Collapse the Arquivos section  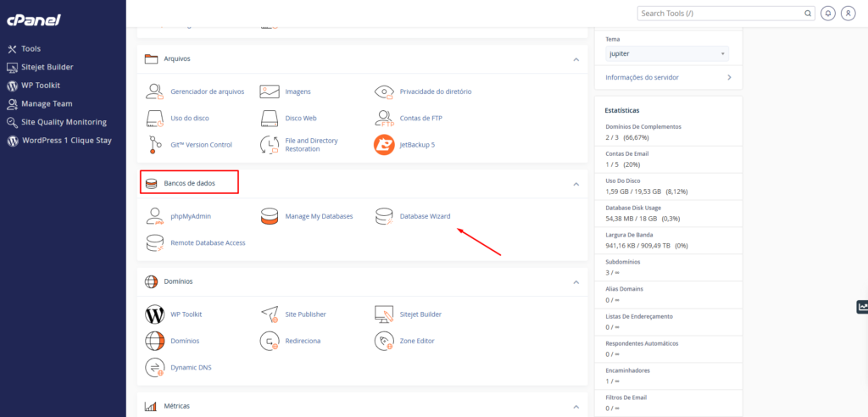576,59
